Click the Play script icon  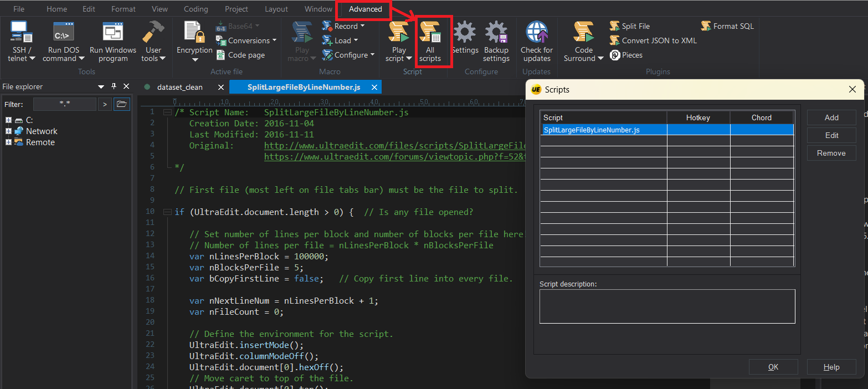[399, 32]
